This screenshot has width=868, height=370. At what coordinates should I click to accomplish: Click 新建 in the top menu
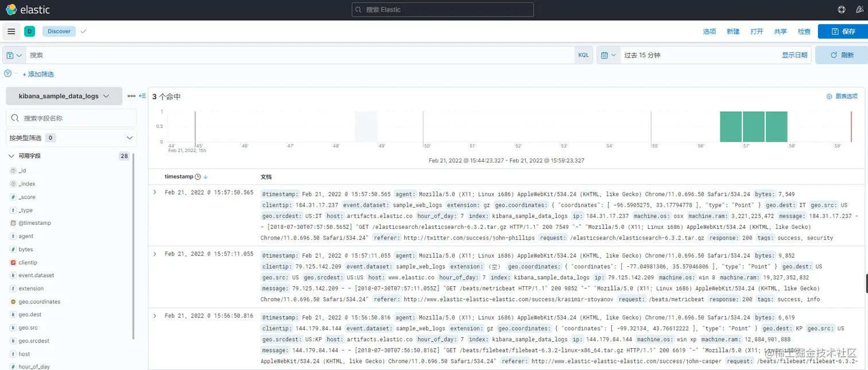733,32
